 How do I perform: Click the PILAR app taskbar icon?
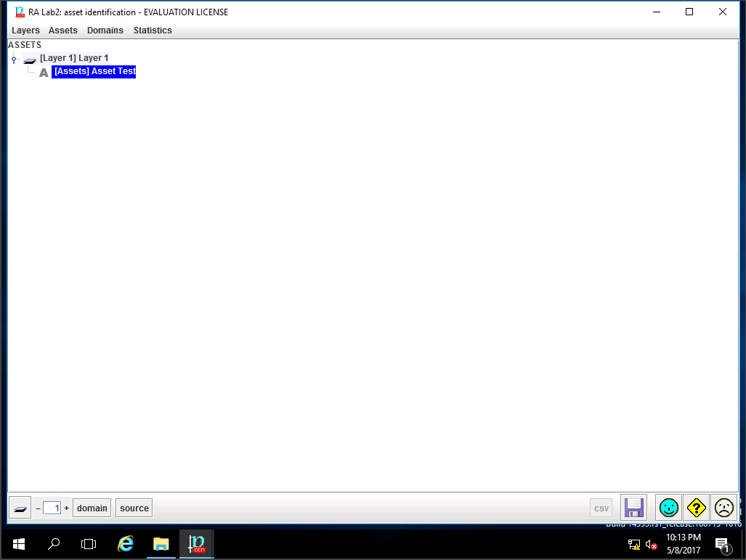197,544
